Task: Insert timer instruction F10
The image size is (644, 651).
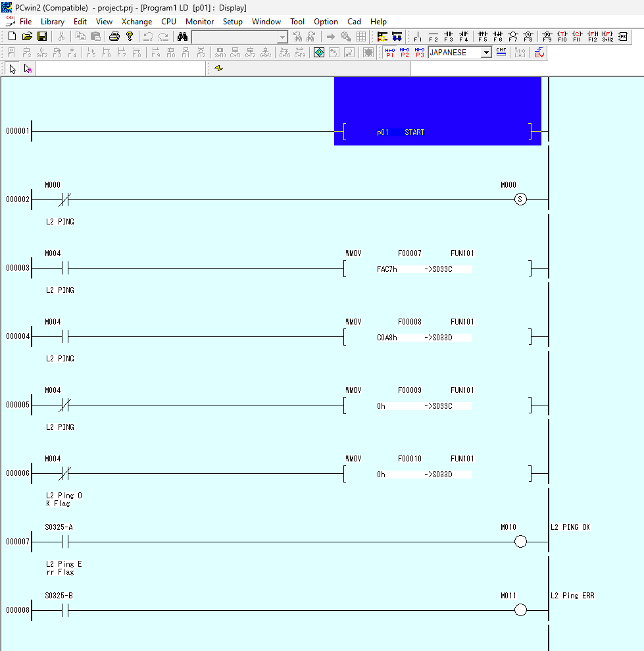Action: (562, 37)
